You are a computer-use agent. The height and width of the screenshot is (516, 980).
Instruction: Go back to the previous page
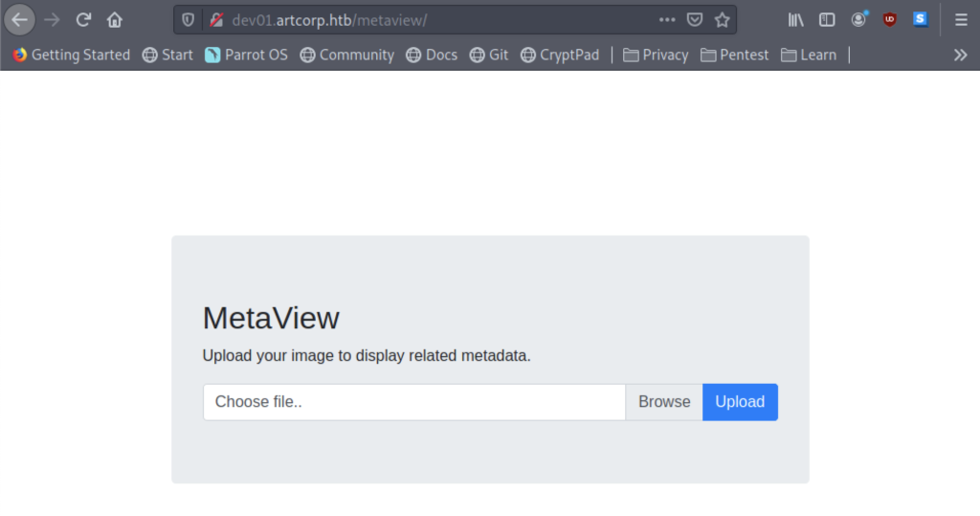(x=19, y=20)
